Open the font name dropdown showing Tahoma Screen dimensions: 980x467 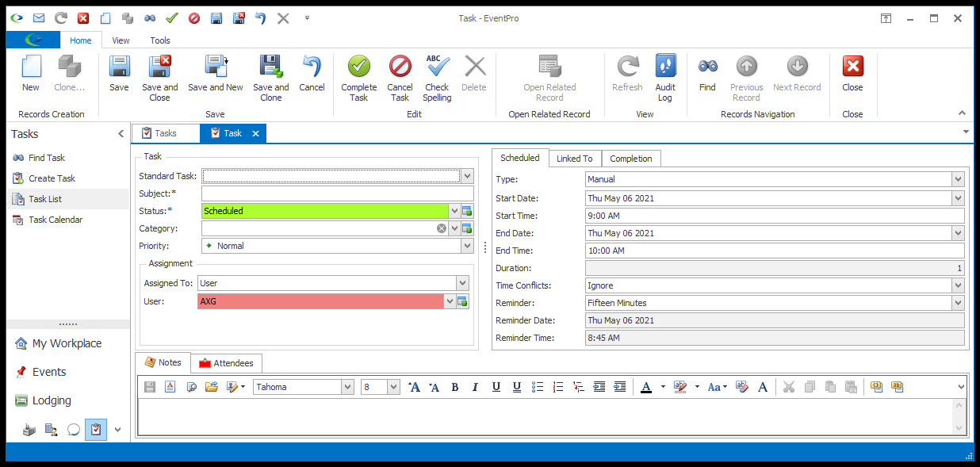pos(347,387)
